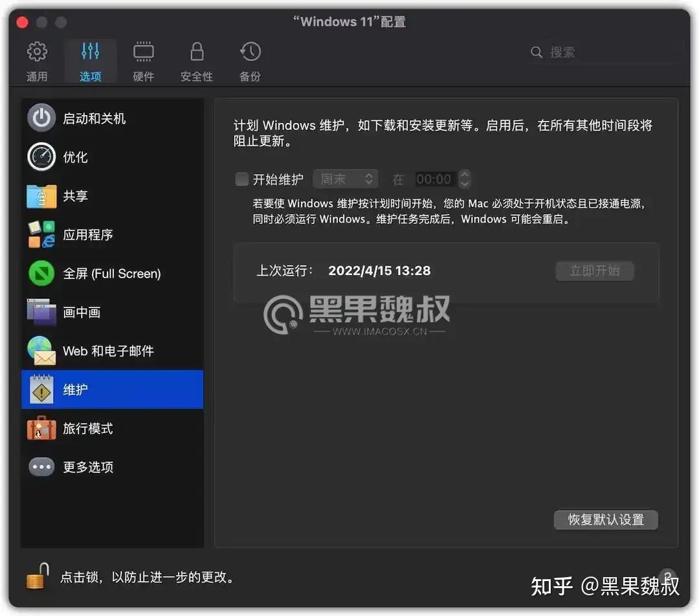
Task: Open the 优化 speedometer settings
Action: pyautogui.click(x=41, y=157)
